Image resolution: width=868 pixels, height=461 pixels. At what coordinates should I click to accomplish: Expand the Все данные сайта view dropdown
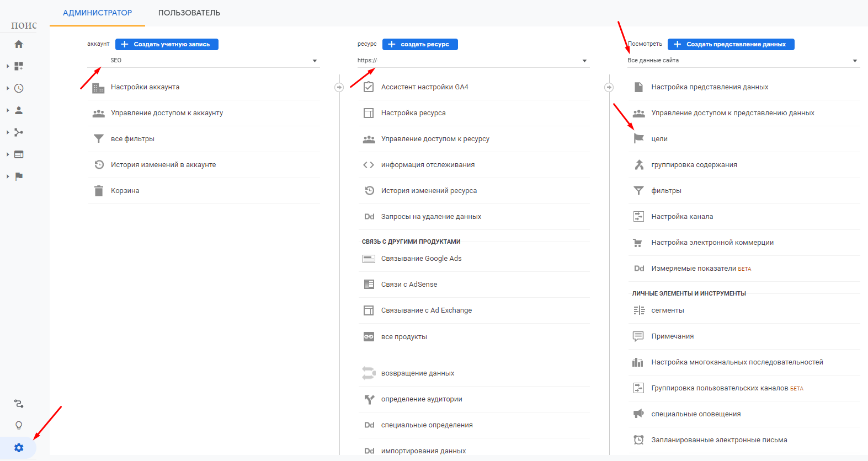click(855, 61)
